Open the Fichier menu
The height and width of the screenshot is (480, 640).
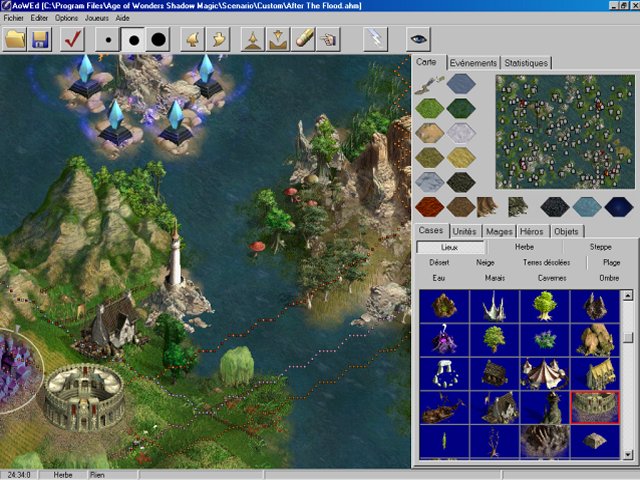pyautogui.click(x=13, y=18)
